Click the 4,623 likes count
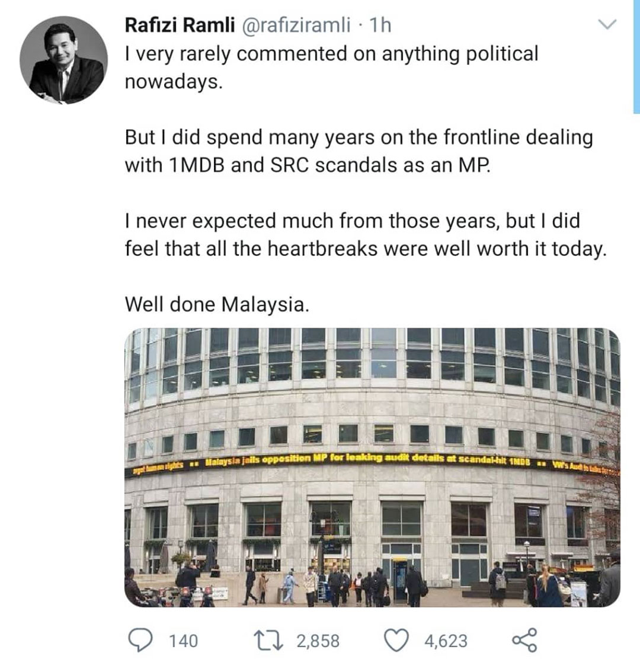 (x=446, y=641)
